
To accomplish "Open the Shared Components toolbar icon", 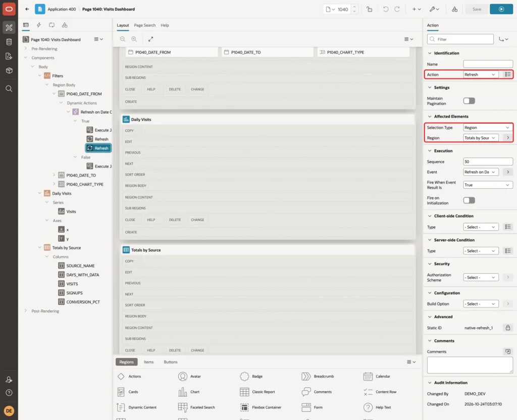I will pyautogui.click(x=454, y=9).
